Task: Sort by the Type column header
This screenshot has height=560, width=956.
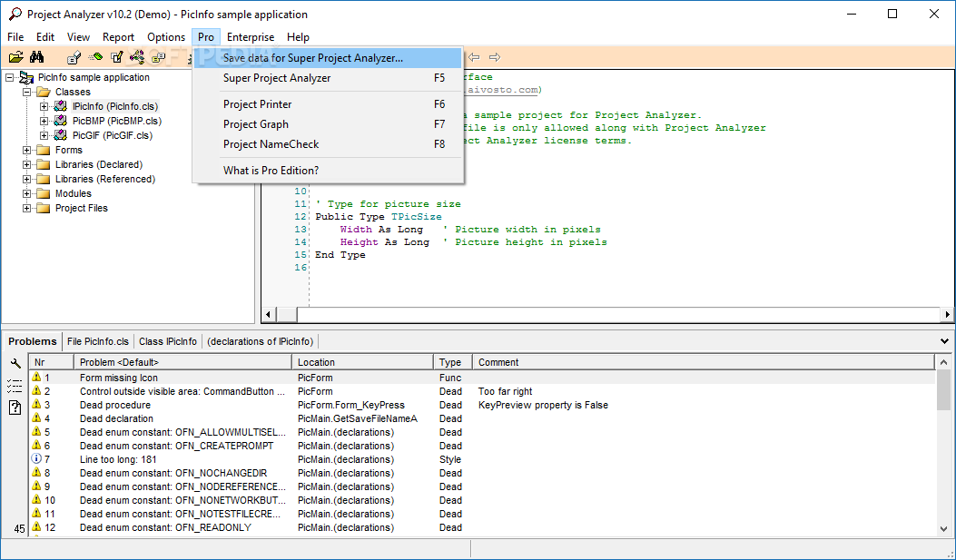Action: pos(453,362)
